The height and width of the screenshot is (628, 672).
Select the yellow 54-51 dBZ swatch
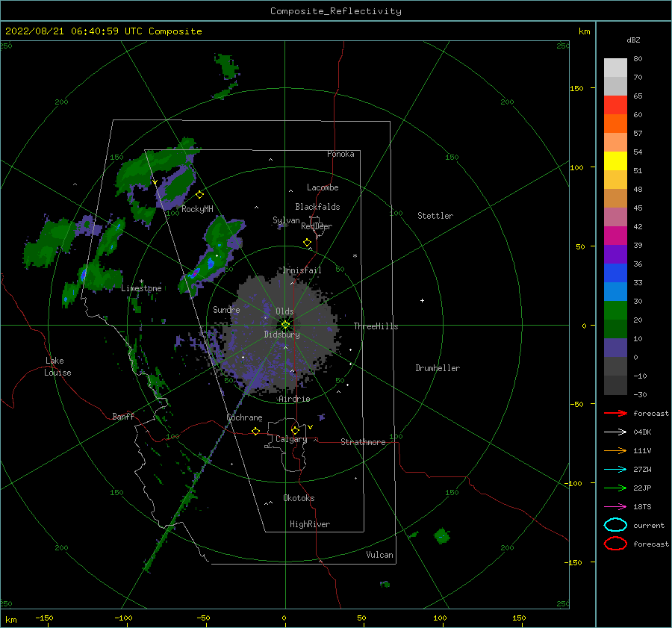click(x=615, y=161)
